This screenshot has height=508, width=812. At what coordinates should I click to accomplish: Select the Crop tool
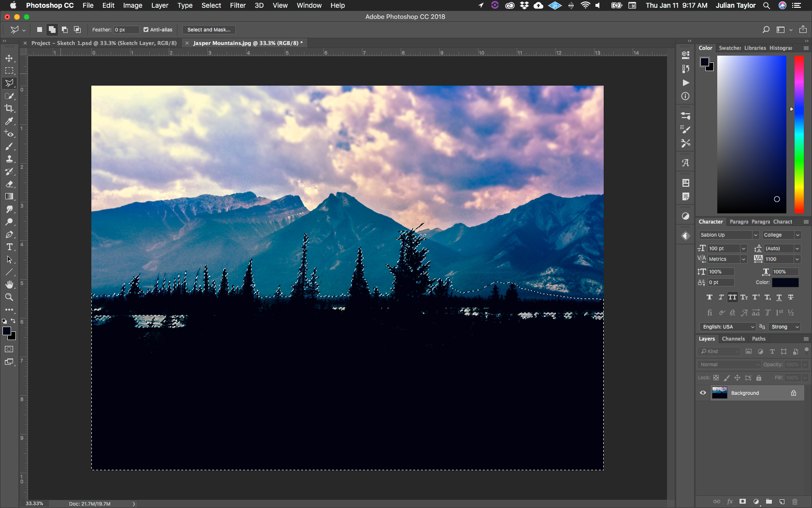click(9, 108)
